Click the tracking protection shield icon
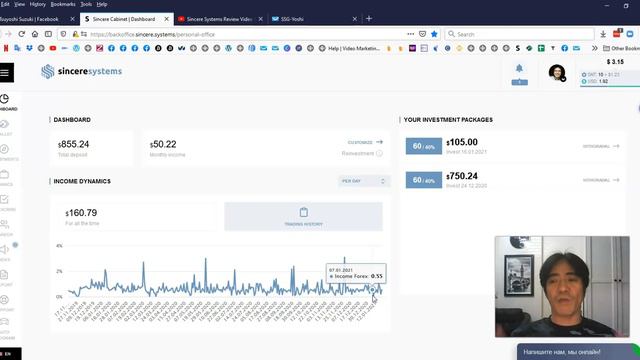640x360 pixels. click(x=63, y=34)
